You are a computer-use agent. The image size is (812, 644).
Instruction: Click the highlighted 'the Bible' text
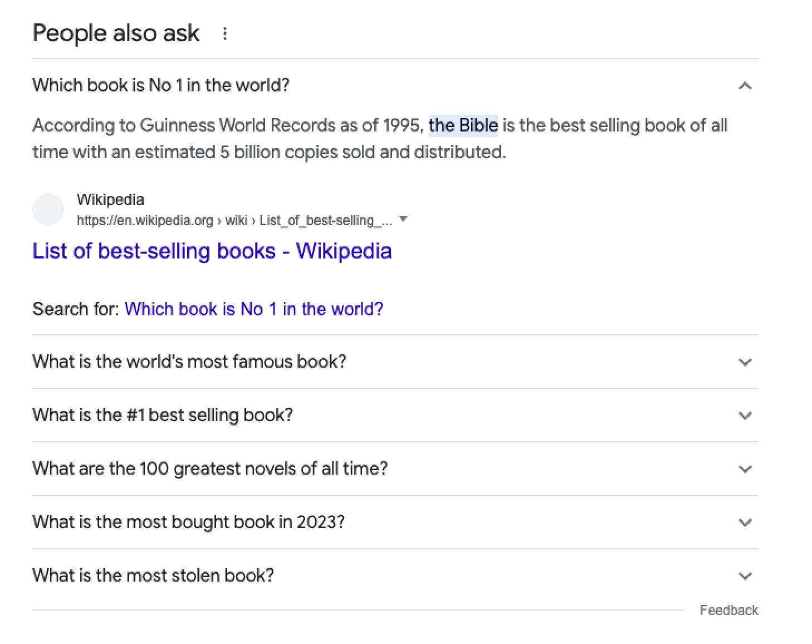click(463, 125)
